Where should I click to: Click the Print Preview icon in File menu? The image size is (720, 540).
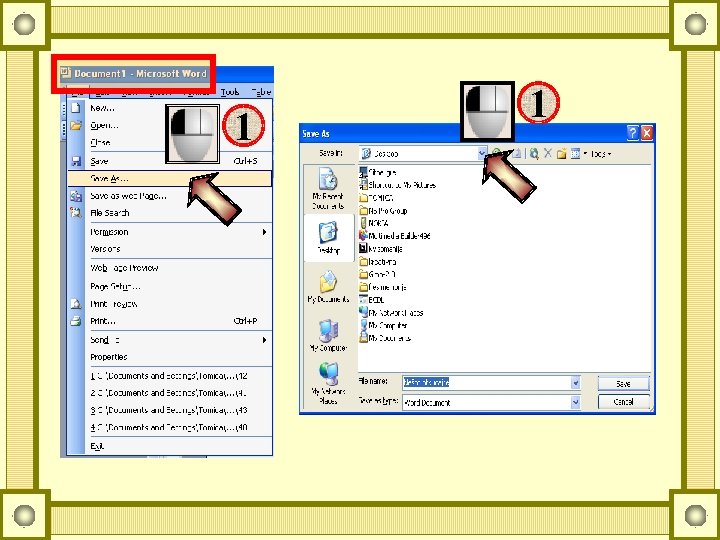[x=76, y=304]
